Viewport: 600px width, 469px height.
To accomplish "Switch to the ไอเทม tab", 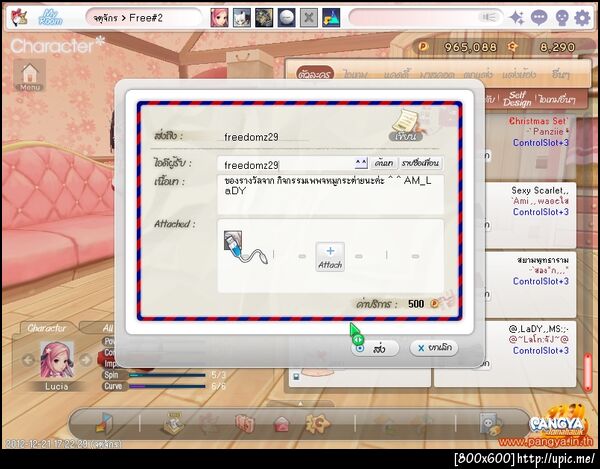I will coord(355,74).
